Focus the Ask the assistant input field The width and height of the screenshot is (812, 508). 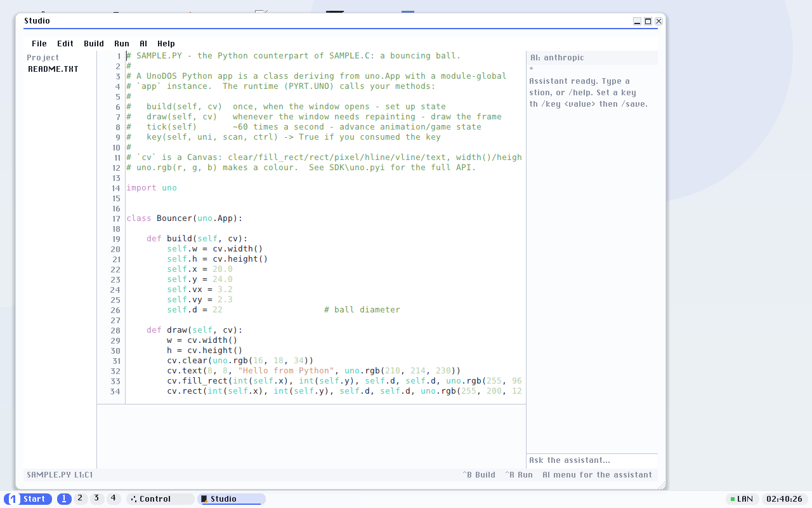[x=592, y=460]
